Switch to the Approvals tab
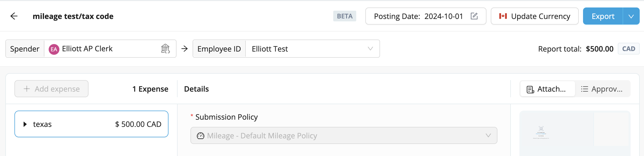Screen dimensions: 644x156 tap(602, 89)
